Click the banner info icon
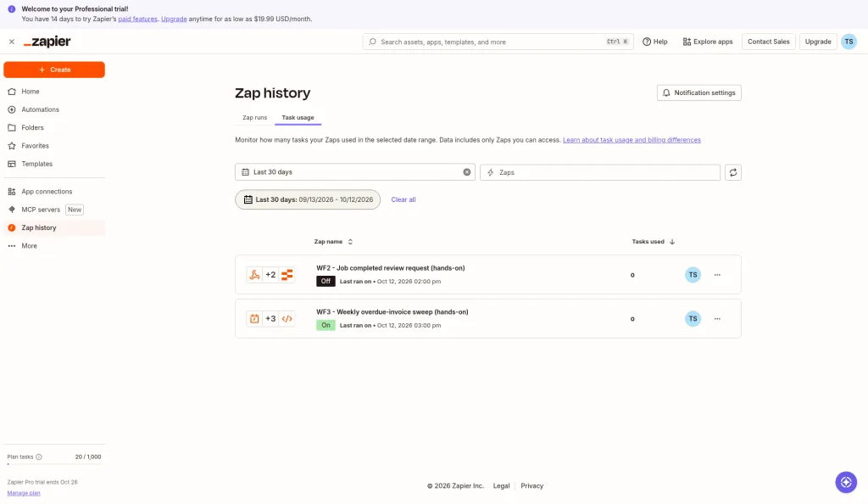Screen dimensions: 868x504 point(12,9)
